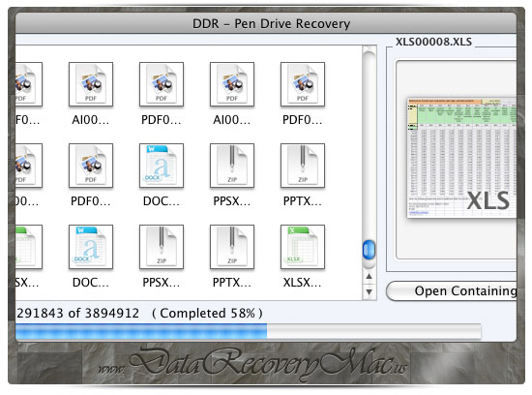Open the second AI00 file icon in top row
Image resolution: width=532 pixels, height=395 pixels.
[x=232, y=84]
